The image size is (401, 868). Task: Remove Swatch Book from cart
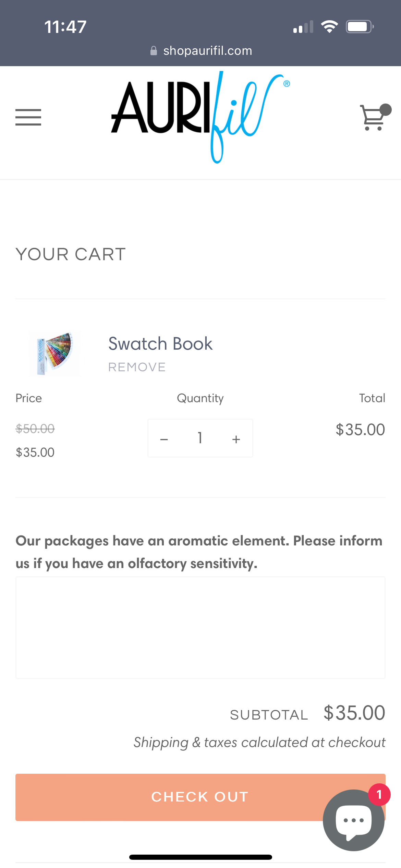coord(137,367)
